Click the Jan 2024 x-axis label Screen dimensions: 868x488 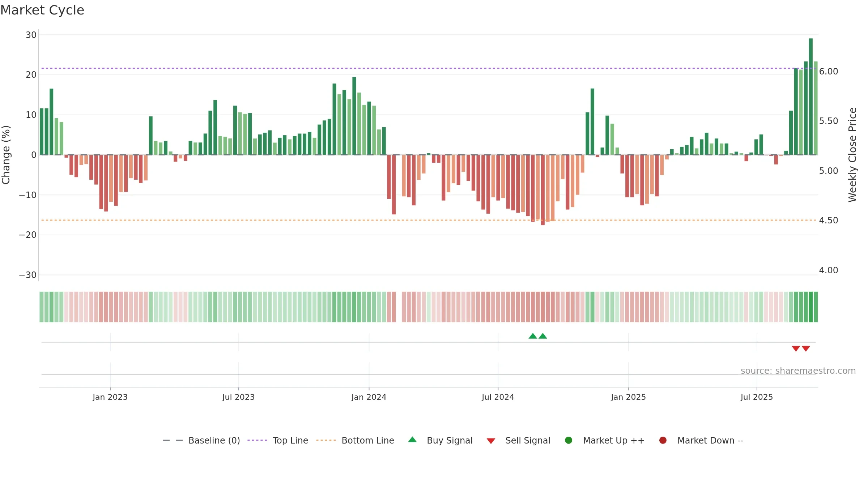(x=369, y=397)
